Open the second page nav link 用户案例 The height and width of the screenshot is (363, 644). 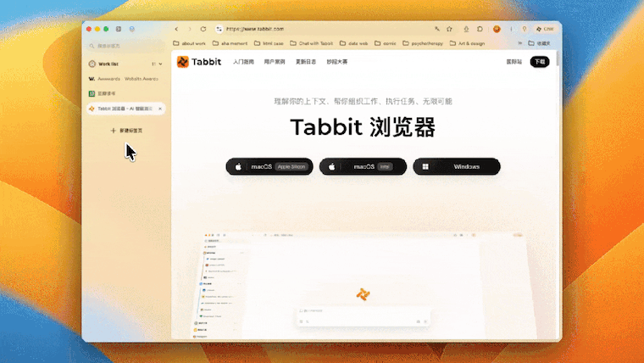[x=275, y=62]
